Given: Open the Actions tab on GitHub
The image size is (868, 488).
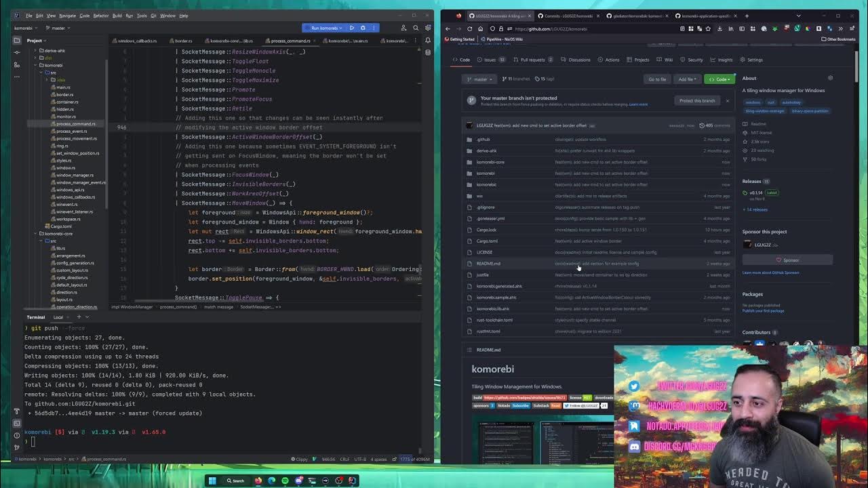Looking at the screenshot, I should (x=608, y=60).
